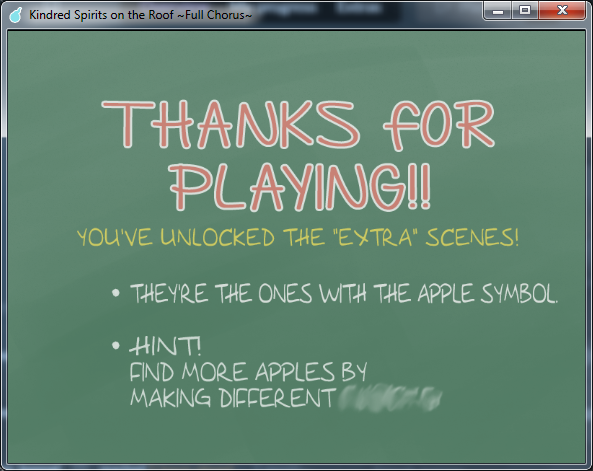
Task: Click the pink THANKS FOR heading
Action: [x=298, y=125]
